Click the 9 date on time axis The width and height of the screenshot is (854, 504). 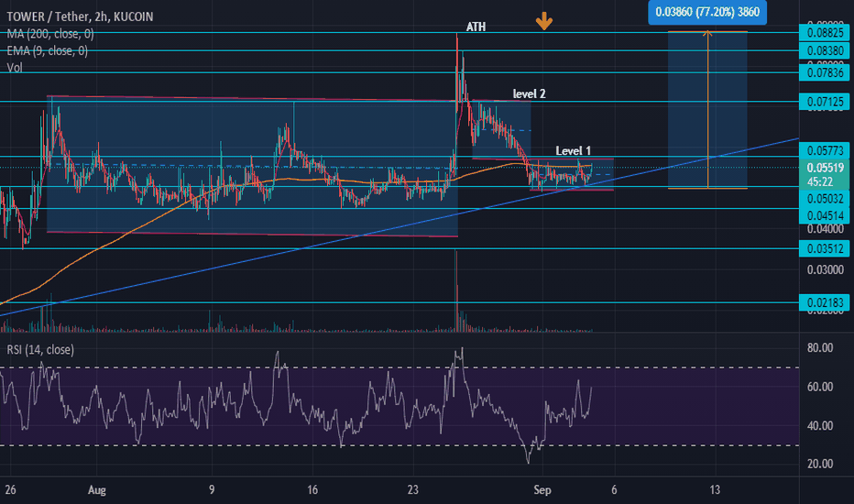[212, 490]
